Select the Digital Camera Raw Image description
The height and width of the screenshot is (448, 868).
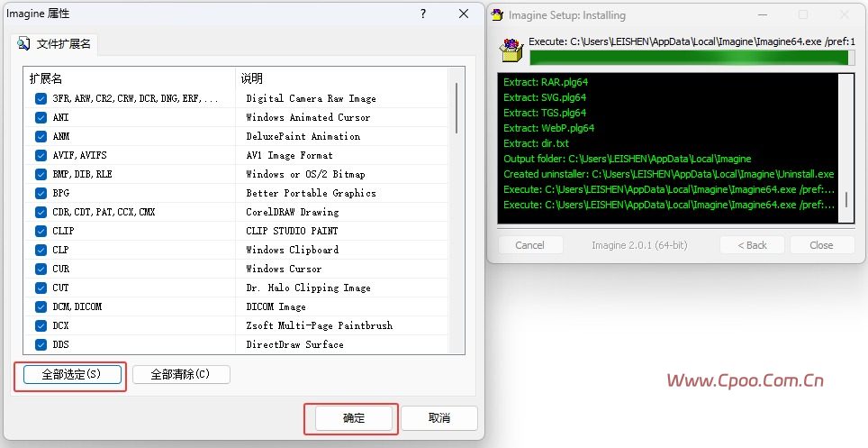(x=312, y=98)
